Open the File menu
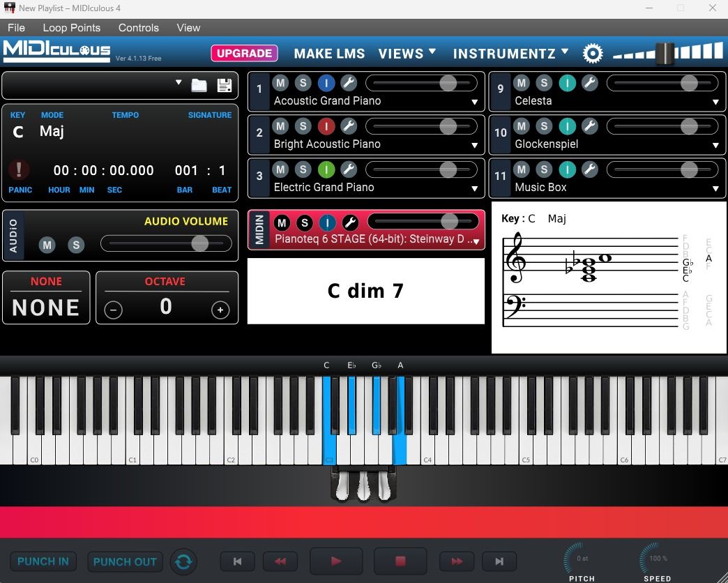 (16, 28)
